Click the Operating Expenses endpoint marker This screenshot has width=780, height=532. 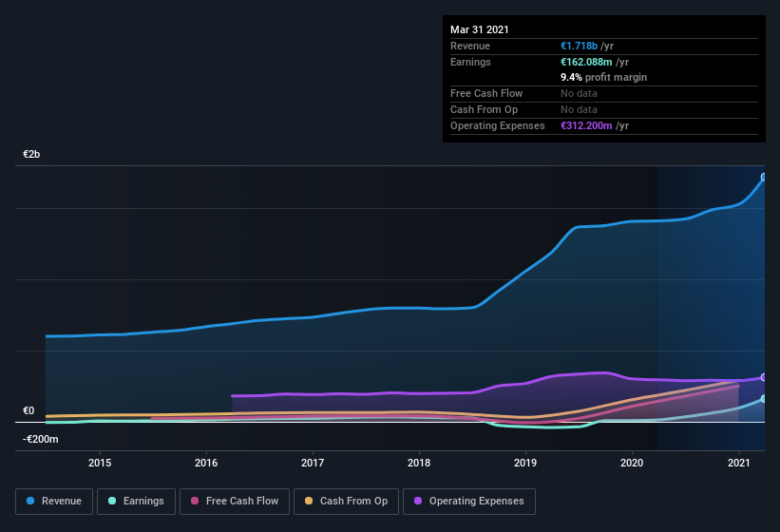coord(764,377)
